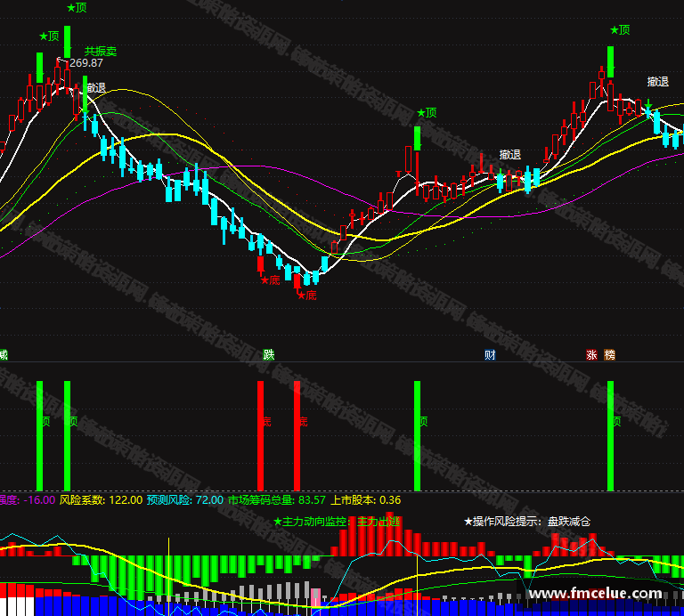Click the green 顶 signal bar beneath 榜 marker
684x616 pixels.
pos(610,436)
